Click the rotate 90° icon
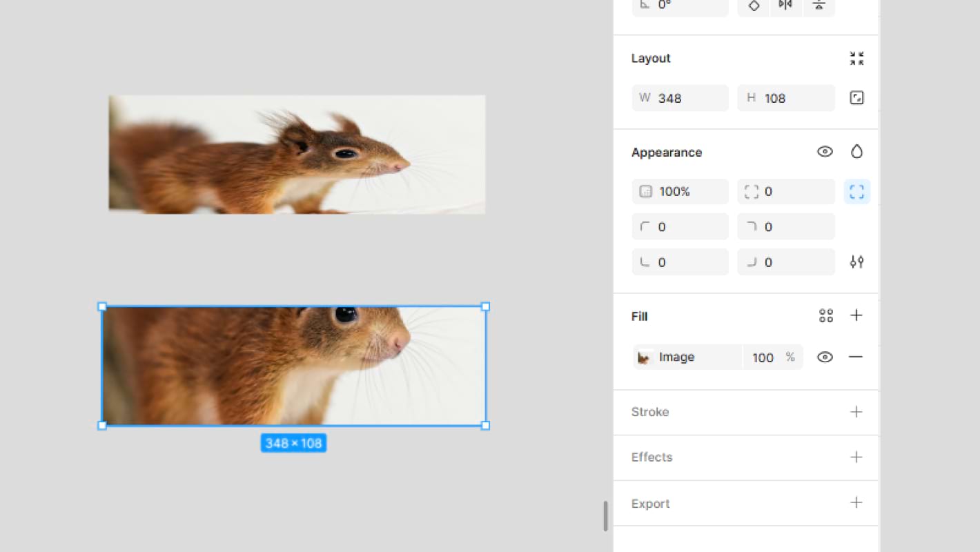The height and width of the screenshot is (552, 980). pos(754,6)
